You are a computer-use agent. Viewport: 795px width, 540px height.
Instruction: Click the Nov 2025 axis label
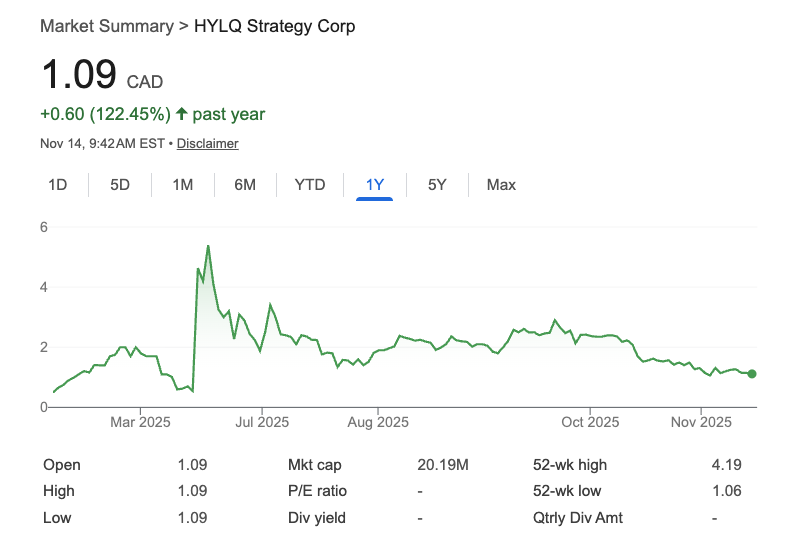(x=701, y=422)
